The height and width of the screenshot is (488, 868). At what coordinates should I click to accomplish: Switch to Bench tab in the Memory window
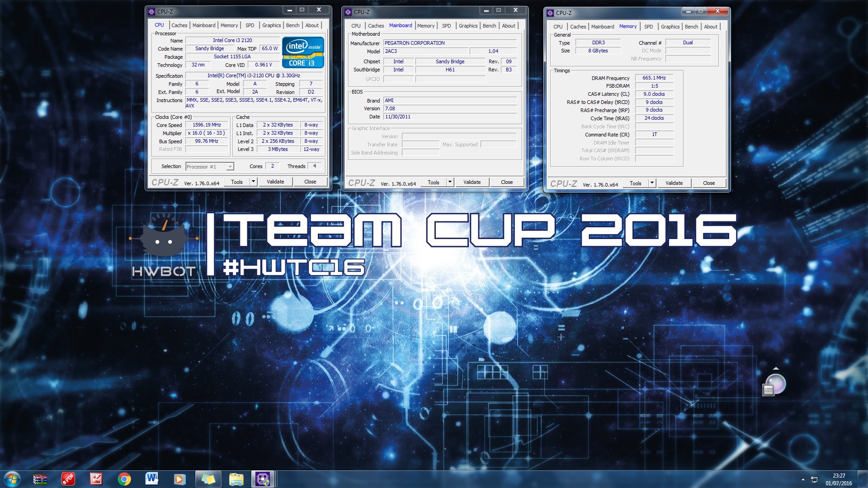pyautogui.click(x=691, y=27)
